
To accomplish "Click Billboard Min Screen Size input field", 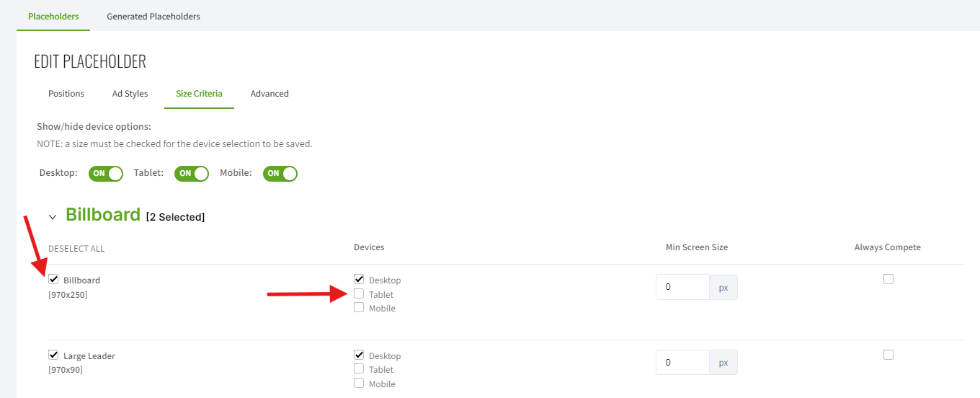I will tap(682, 287).
